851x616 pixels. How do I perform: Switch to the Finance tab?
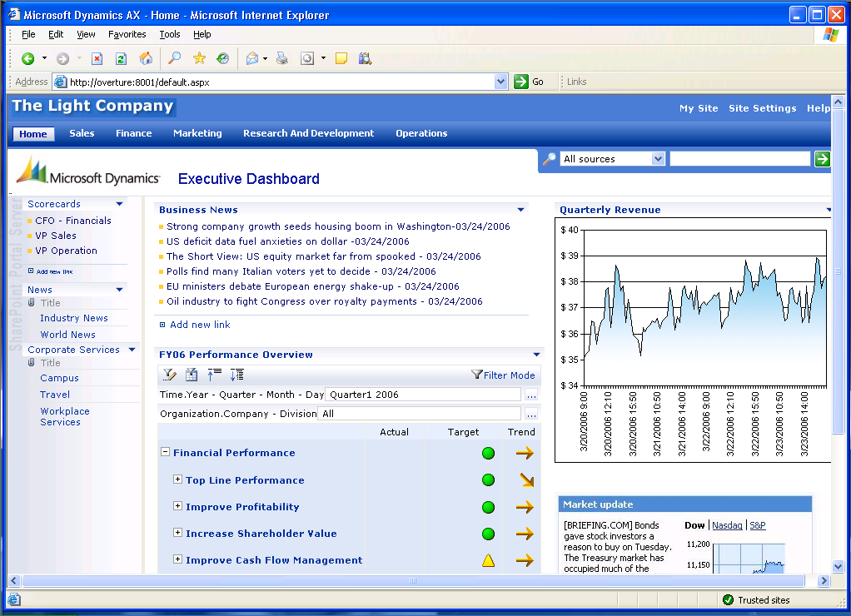pos(133,133)
